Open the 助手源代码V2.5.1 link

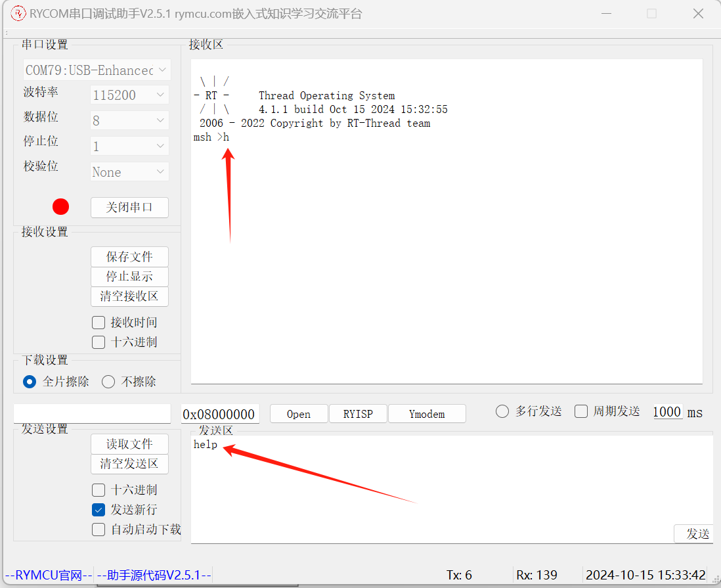point(154,576)
